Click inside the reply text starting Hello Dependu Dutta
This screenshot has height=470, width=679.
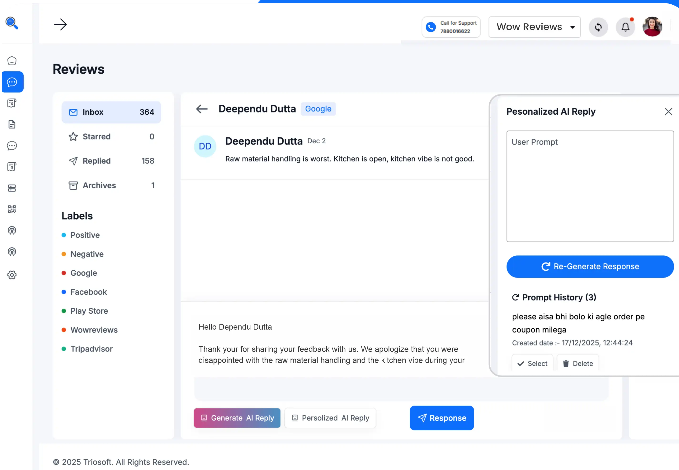(331, 344)
